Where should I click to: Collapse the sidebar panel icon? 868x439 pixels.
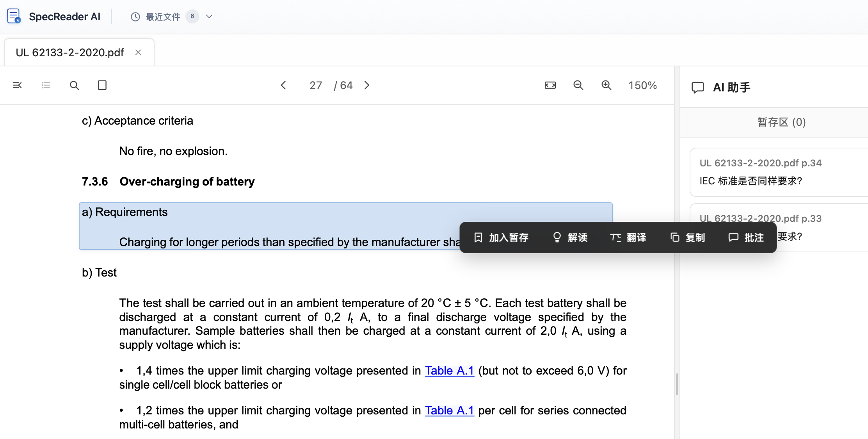click(x=18, y=85)
